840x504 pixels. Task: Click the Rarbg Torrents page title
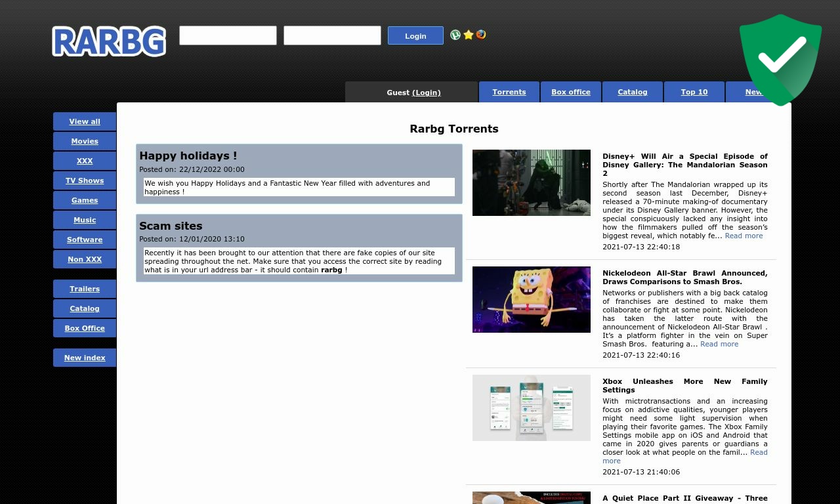(454, 129)
